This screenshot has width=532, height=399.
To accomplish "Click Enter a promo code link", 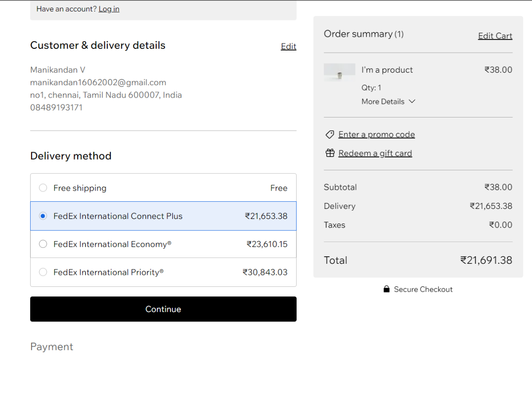I will (x=376, y=134).
